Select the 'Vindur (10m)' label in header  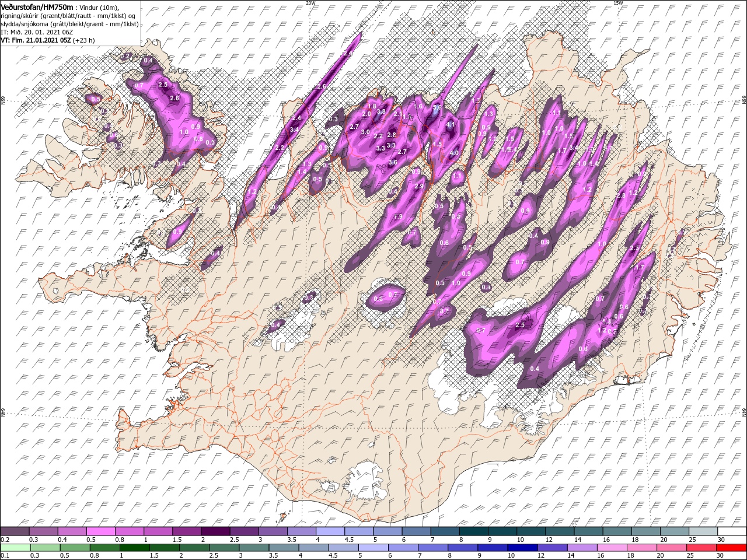click(99, 7)
